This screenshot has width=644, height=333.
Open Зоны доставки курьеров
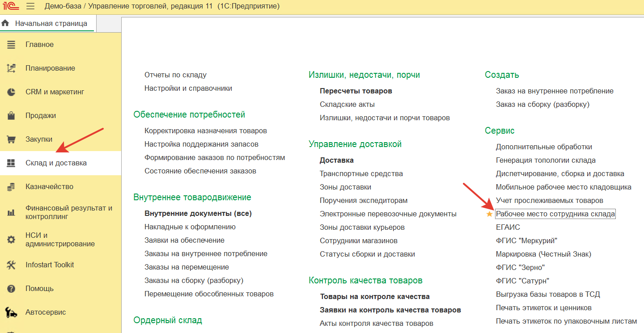[x=362, y=228]
